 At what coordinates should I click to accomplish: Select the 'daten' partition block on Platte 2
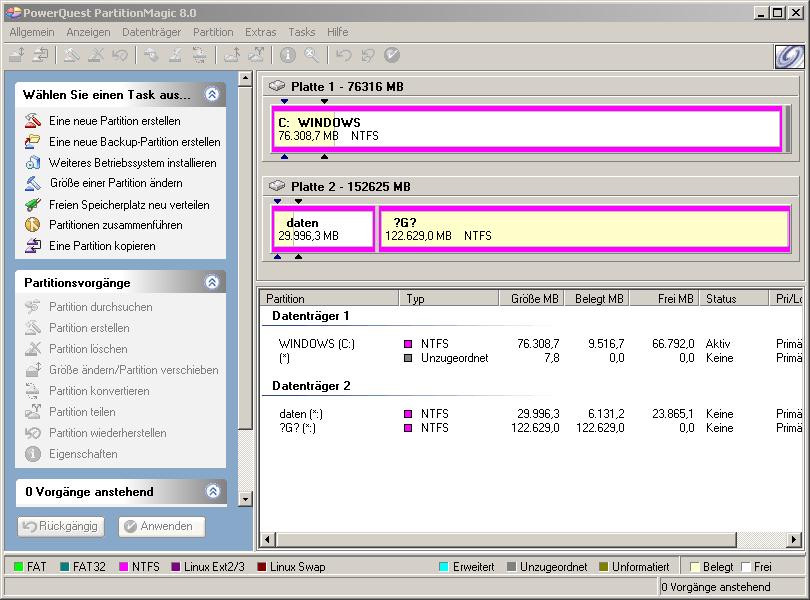[x=323, y=228]
